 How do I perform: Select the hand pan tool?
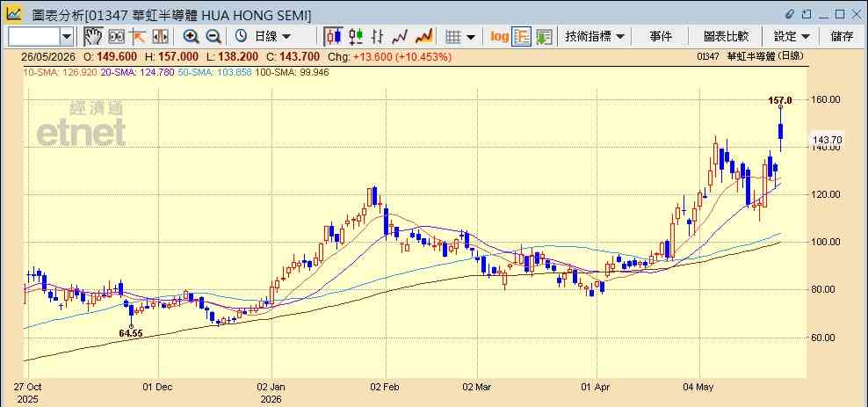pyautogui.click(x=93, y=37)
